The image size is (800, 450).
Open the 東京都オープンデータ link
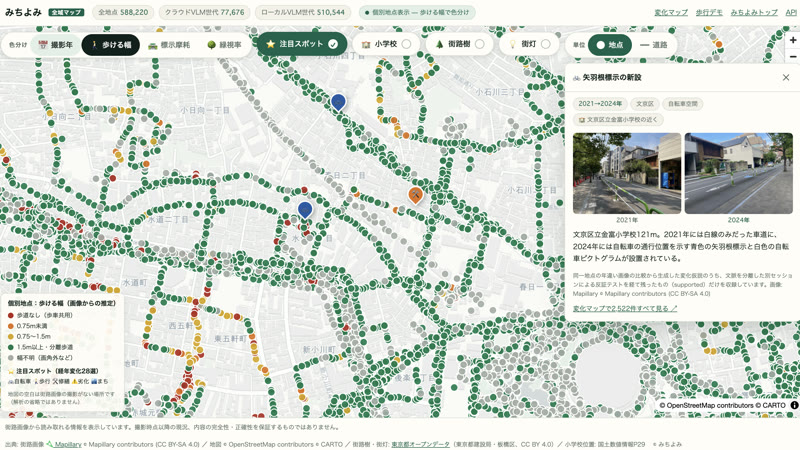[420, 444]
